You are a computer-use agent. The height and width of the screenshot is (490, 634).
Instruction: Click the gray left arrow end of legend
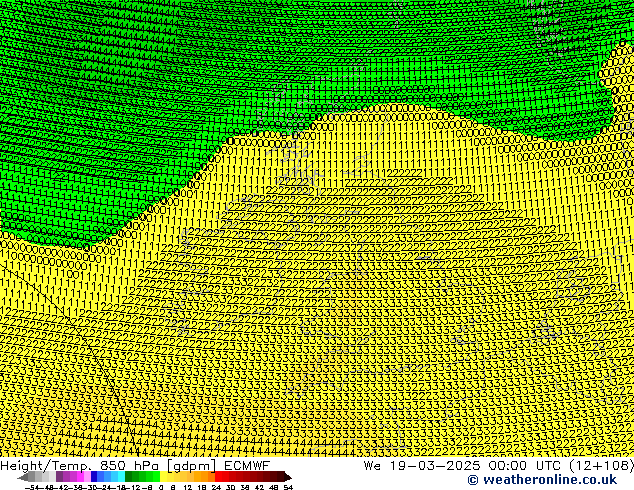click(23, 476)
